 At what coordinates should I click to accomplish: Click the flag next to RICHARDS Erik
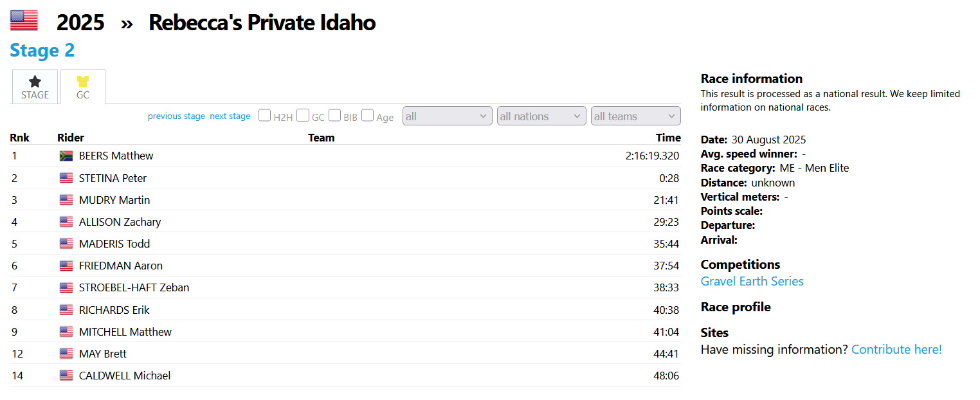pos(66,310)
